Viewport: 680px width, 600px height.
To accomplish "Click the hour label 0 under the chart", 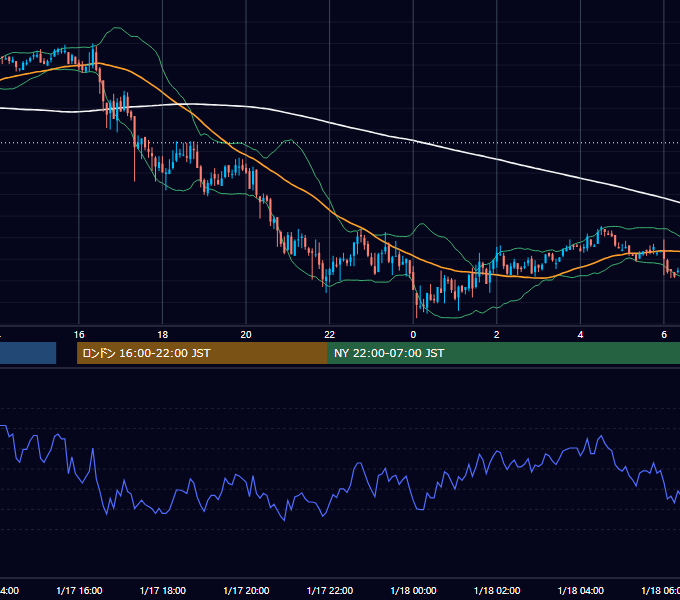I will point(413,335).
